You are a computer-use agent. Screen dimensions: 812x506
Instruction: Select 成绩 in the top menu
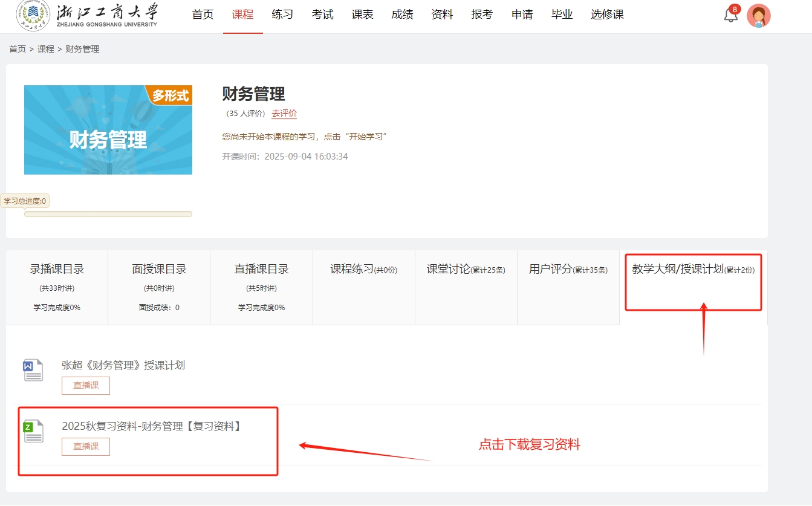point(402,15)
